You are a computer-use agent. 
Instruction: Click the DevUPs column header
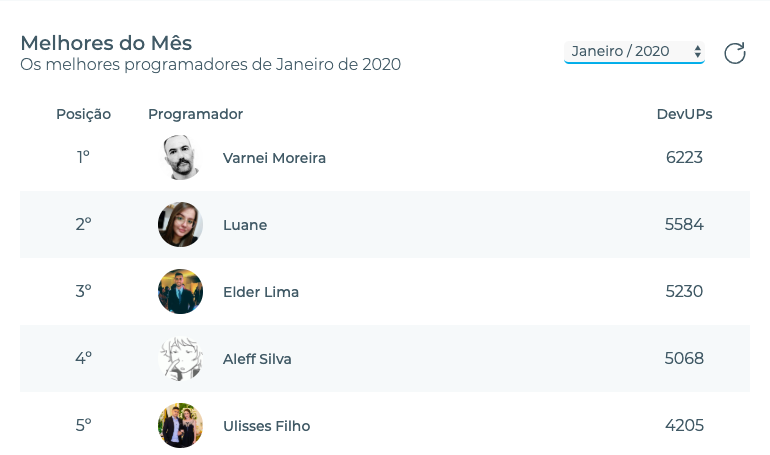pyautogui.click(x=684, y=114)
